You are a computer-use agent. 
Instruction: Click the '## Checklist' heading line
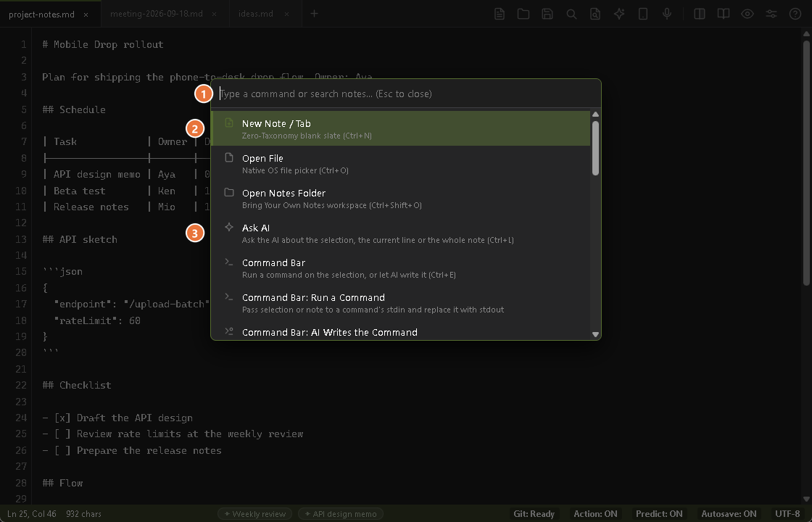coord(77,385)
